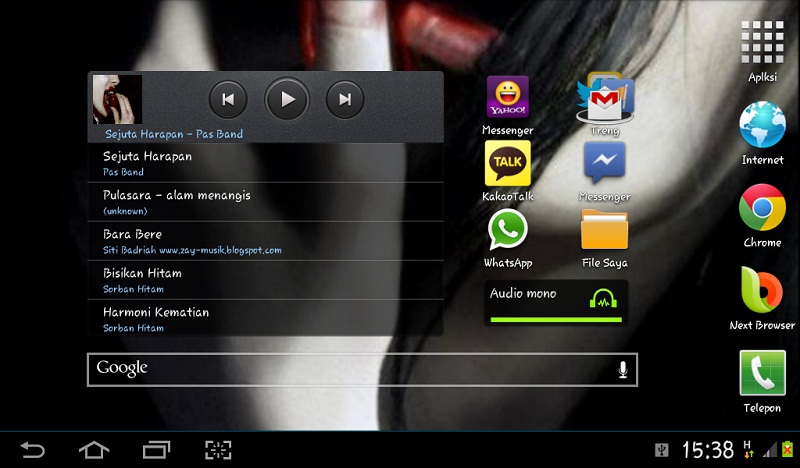Image resolution: width=800 pixels, height=468 pixels.
Task: Go to previous track
Action: [228, 99]
